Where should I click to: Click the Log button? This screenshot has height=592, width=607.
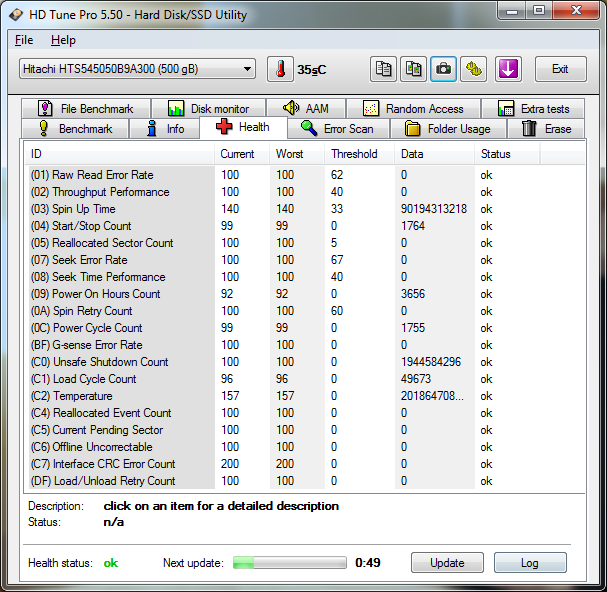click(530, 563)
